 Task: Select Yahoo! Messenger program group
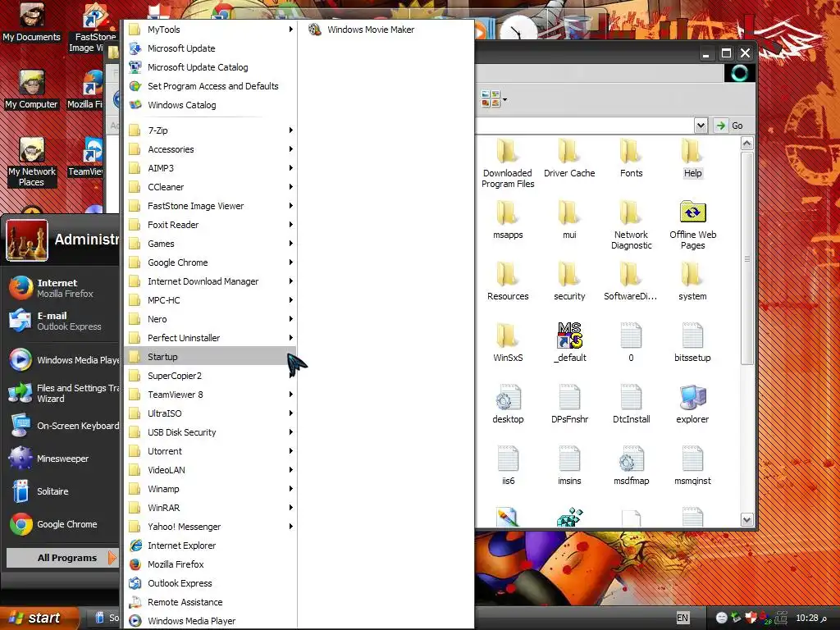pos(211,527)
